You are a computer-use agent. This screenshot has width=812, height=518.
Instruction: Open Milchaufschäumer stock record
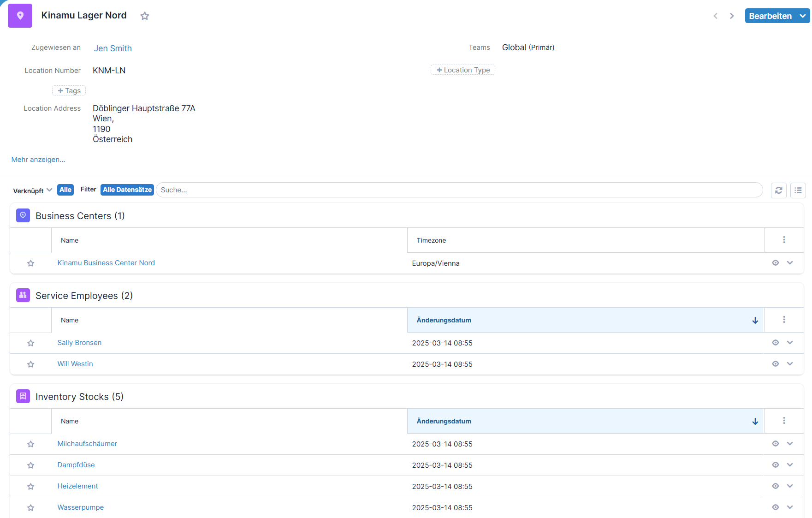tap(87, 444)
